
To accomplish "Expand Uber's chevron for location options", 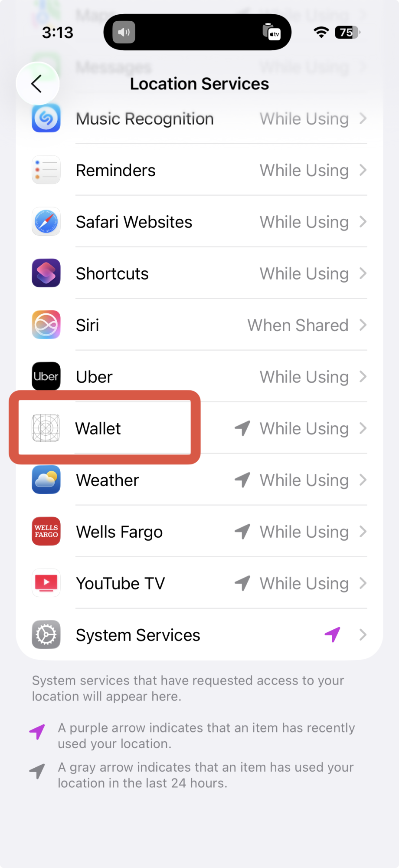I will point(363,377).
